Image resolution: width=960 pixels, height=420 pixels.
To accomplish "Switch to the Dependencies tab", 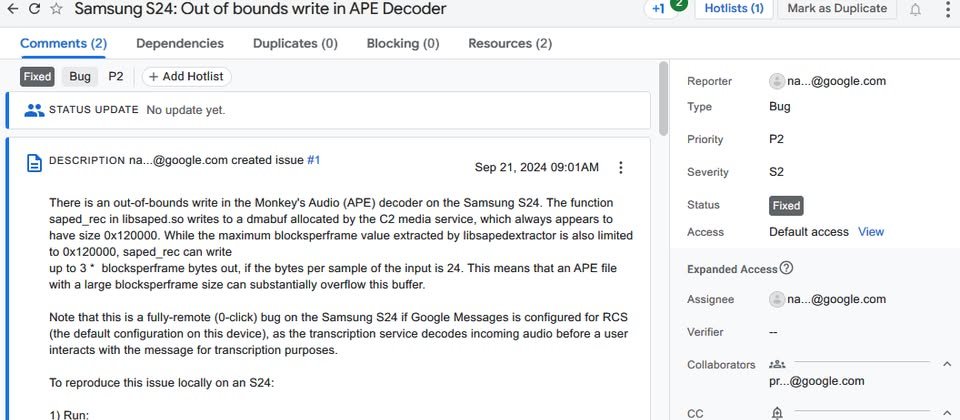I will (x=180, y=43).
